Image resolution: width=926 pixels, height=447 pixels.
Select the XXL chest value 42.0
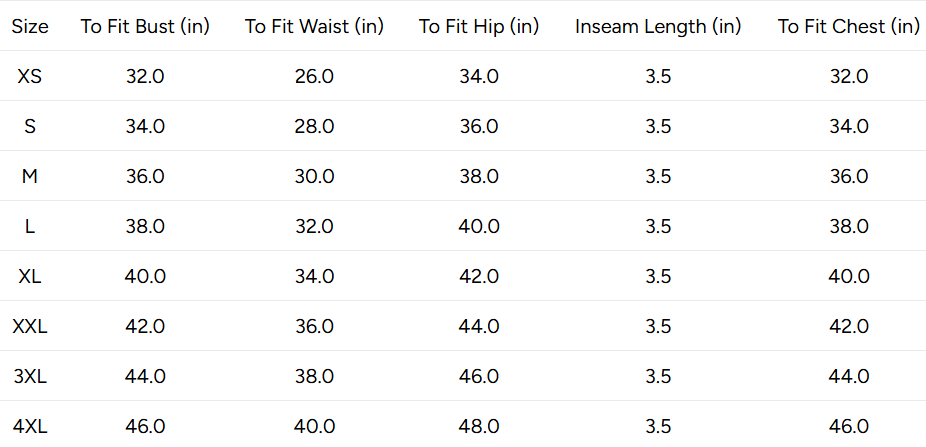pyautogui.click(x=849, y=327)
